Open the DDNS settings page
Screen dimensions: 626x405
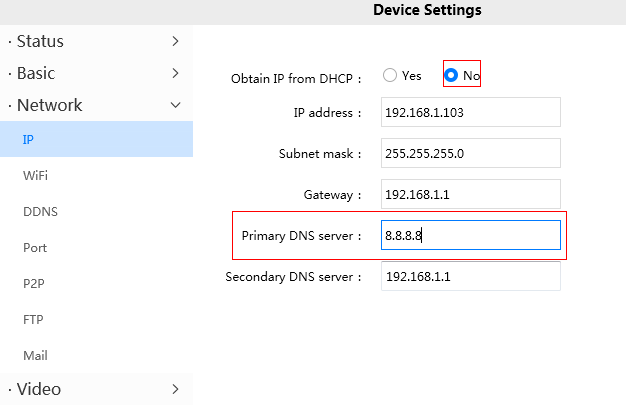(x=39, y=211)
